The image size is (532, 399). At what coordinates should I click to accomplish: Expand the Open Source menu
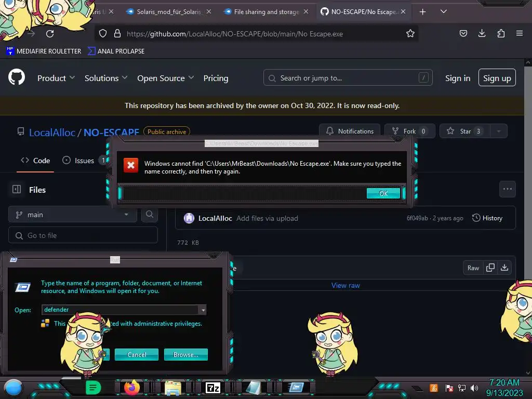click(x=166, y=78)
